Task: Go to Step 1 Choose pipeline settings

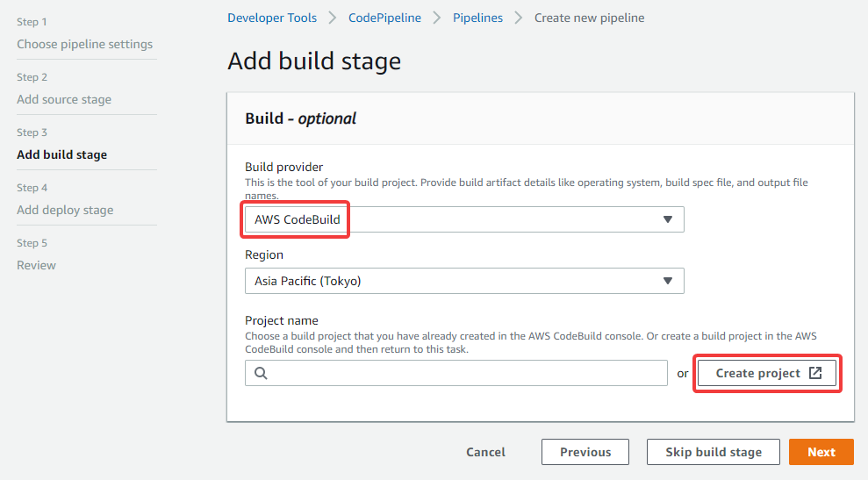Action: coord(85,44)
